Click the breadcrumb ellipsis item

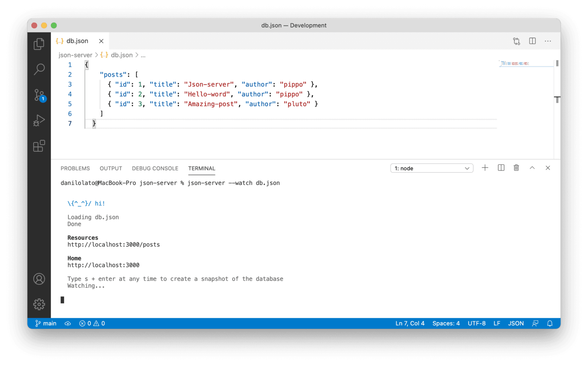click(x=143, y=55)
